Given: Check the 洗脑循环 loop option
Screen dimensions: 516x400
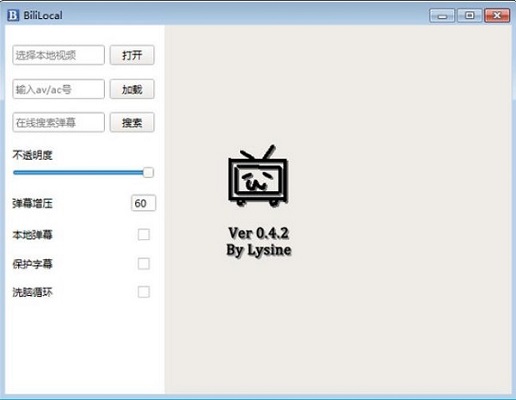Looking at the screenshot, I should point(144,292).
